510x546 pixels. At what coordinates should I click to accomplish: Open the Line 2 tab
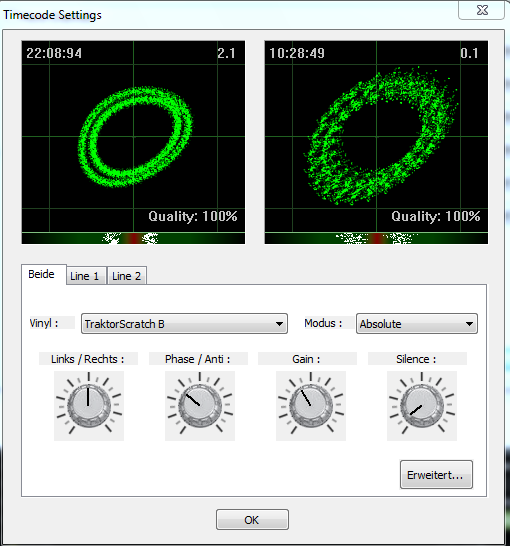pos(127,276)
